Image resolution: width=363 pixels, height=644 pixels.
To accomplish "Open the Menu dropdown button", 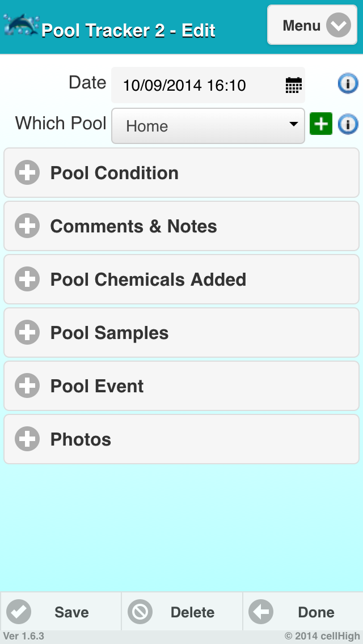I will pos(312,26).
